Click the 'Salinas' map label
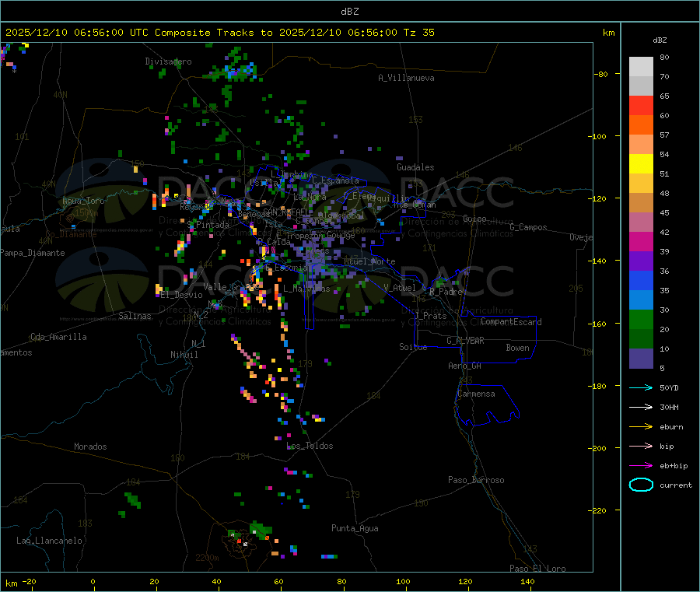The height and width of the screenshot is (592, 700). click(135, 316)
